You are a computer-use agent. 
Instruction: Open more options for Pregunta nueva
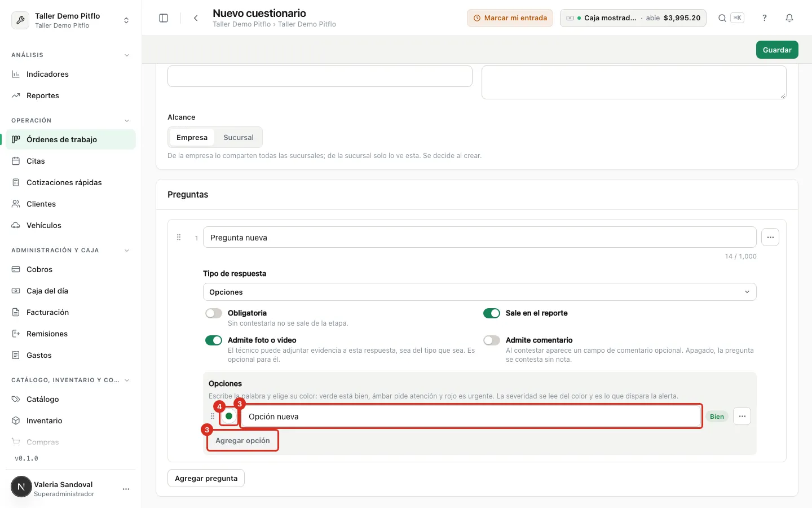pos(770,238)
